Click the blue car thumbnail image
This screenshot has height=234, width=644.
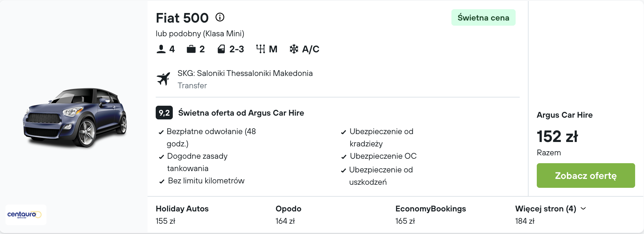(x=75, y=118)
